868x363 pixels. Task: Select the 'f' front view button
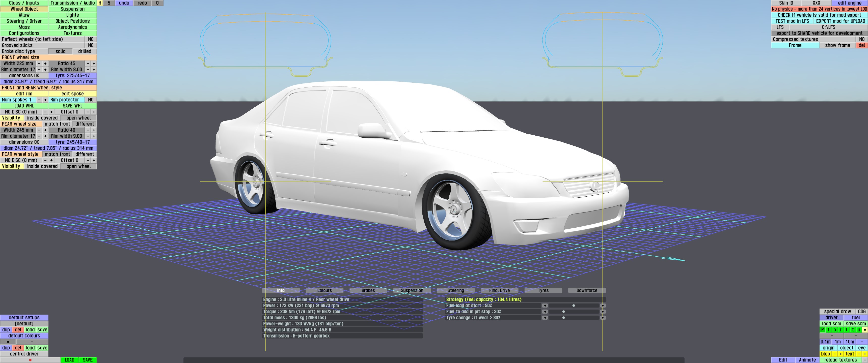828,330
